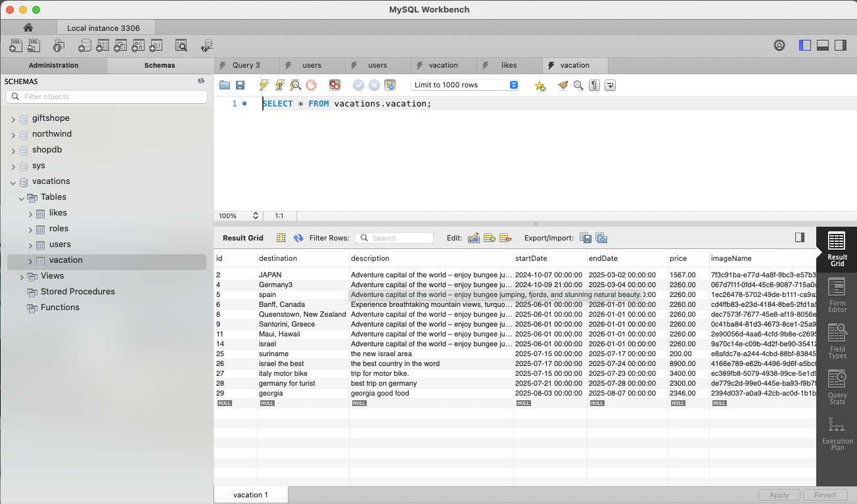The width and height of the screenshot is (857, 504).
Task: Switch to Administration tab
Action: point(54,65)
